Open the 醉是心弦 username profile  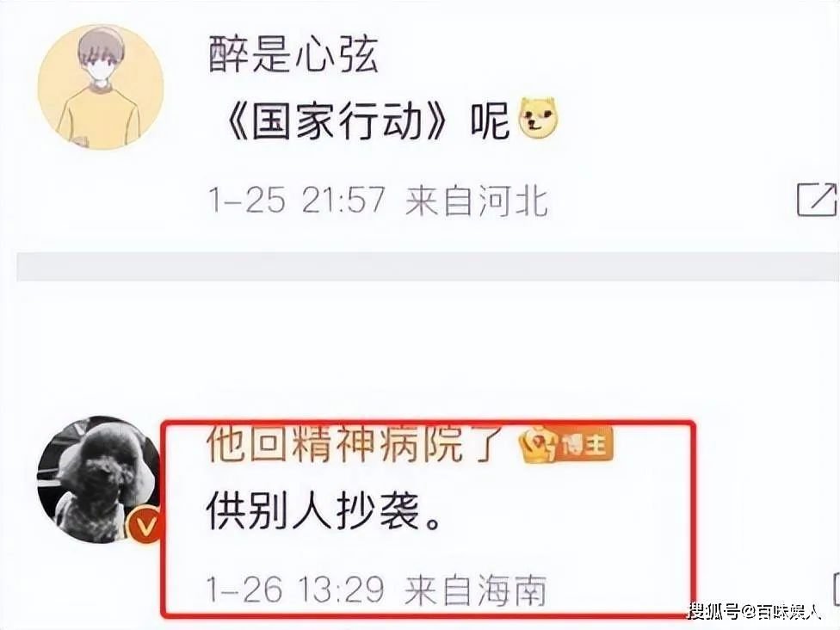293,55
